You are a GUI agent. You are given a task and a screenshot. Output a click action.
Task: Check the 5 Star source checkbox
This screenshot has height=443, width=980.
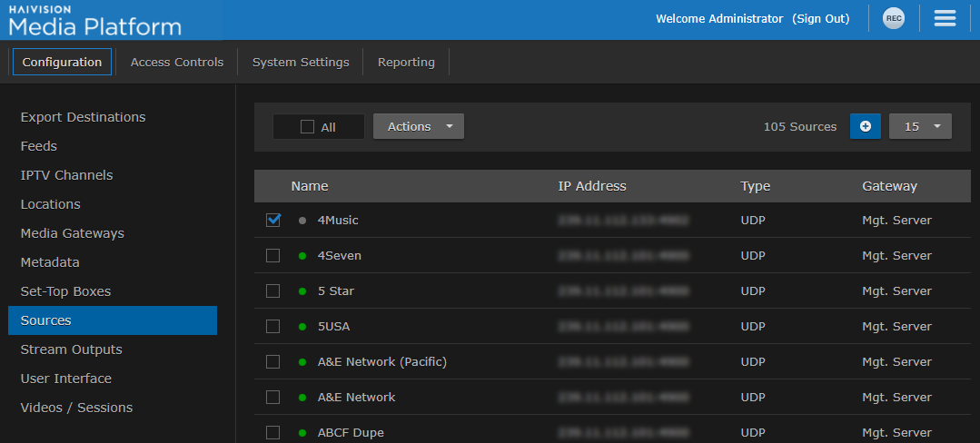click(x=273, y=291)
